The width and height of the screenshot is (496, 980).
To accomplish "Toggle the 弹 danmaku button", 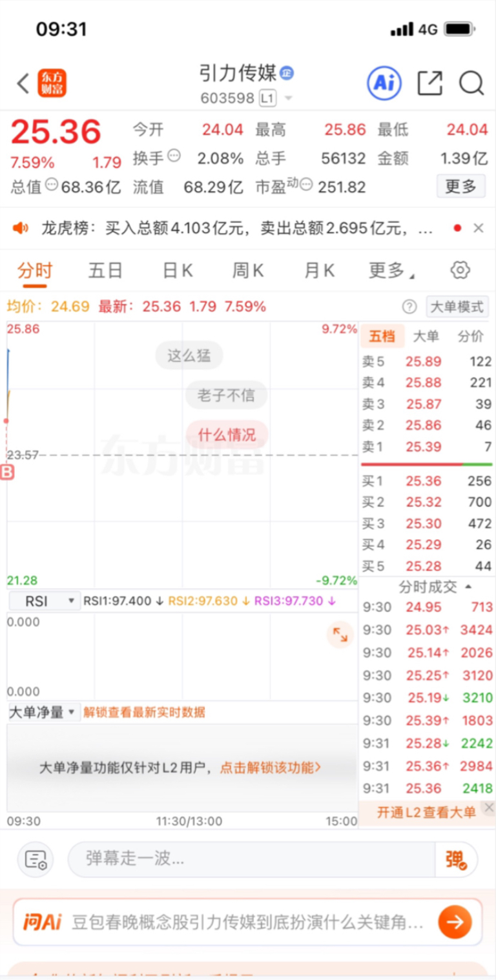I will pyautogui.click(x=456, y=859).
